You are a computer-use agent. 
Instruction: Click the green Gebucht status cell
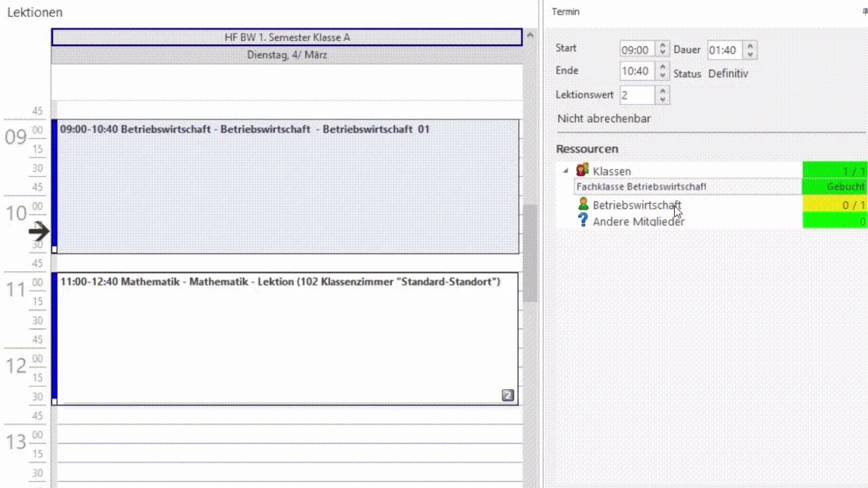click(x=835, y=187)
